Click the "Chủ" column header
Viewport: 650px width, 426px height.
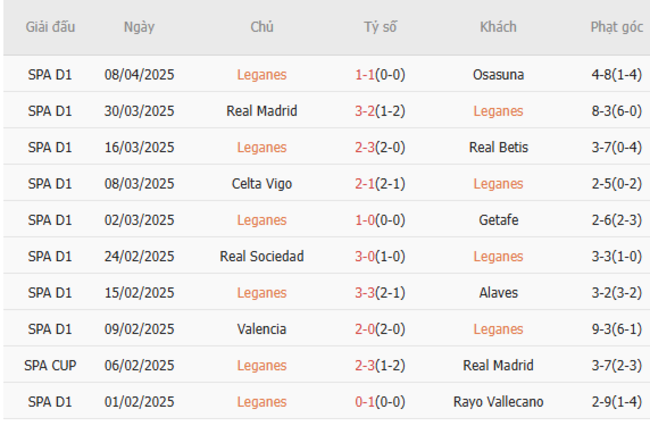coord(262,27)
